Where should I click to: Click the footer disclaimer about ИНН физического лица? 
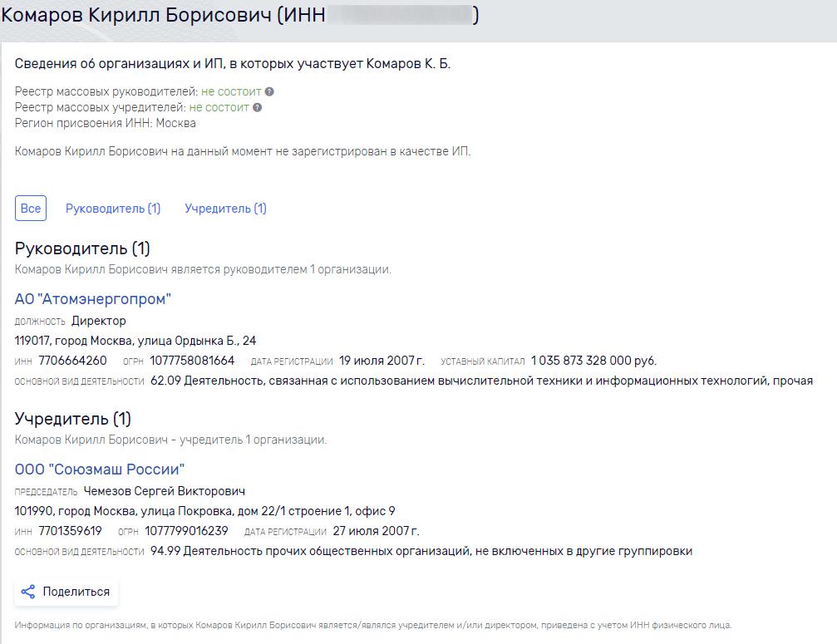[x=373, y=625]
